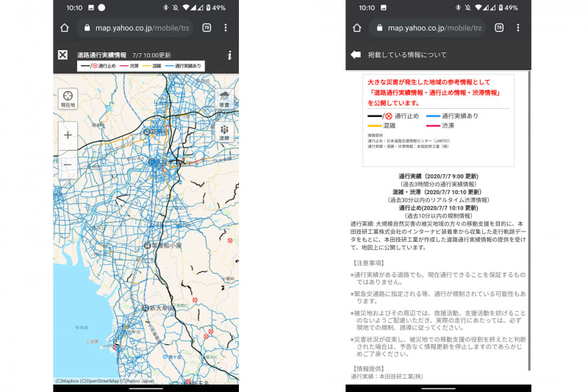Viewport: 588px width, 392px height.
Task: Tap the address bar in right browser
Action: pos(428,28)
